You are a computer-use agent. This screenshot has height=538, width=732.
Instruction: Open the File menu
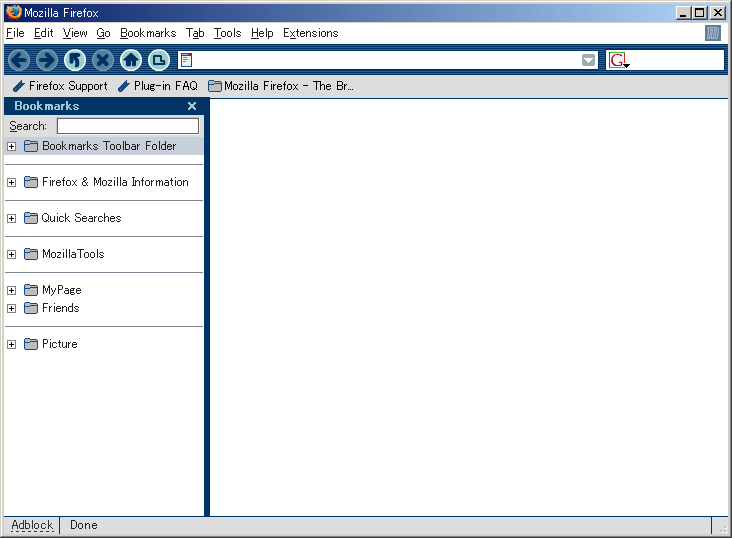pos(15,33)
